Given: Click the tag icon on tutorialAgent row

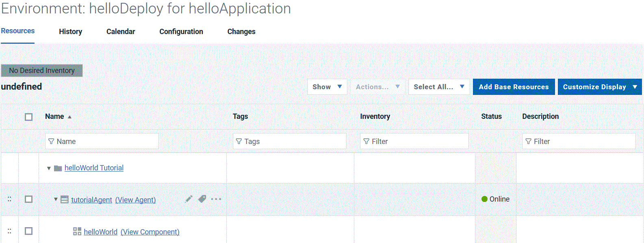Looking at the screenshot, I should pos(202,199).
